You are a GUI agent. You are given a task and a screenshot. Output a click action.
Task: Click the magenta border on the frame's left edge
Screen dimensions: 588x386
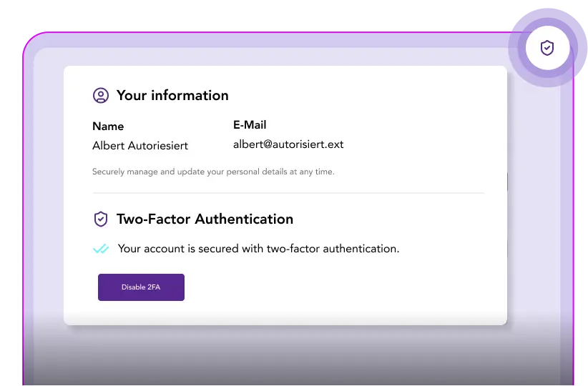24,214
